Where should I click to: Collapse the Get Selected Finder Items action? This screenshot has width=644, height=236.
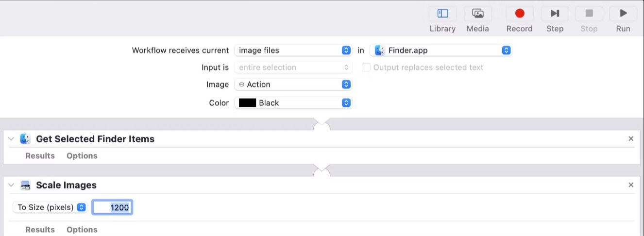tap(11, 139)
